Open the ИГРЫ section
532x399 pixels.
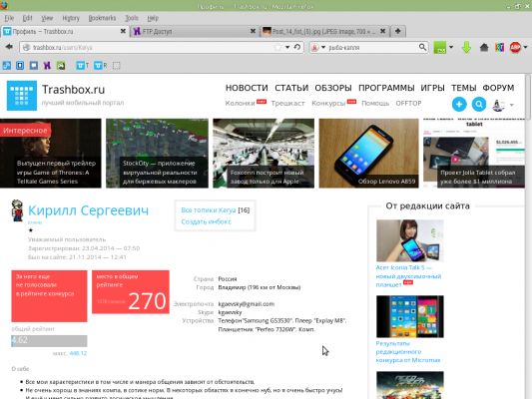tap(432, 88)
